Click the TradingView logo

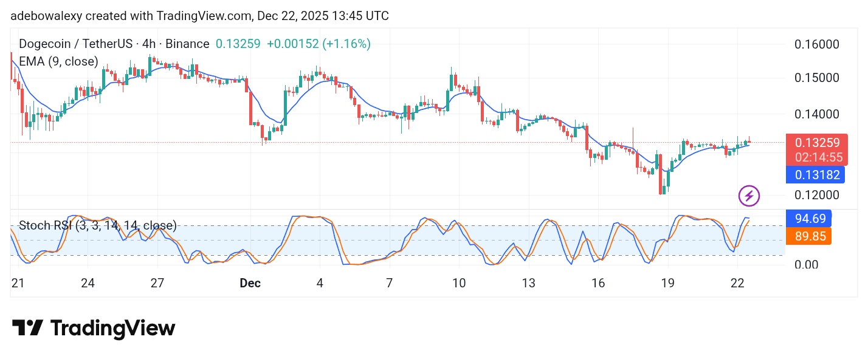coord(94,328)
